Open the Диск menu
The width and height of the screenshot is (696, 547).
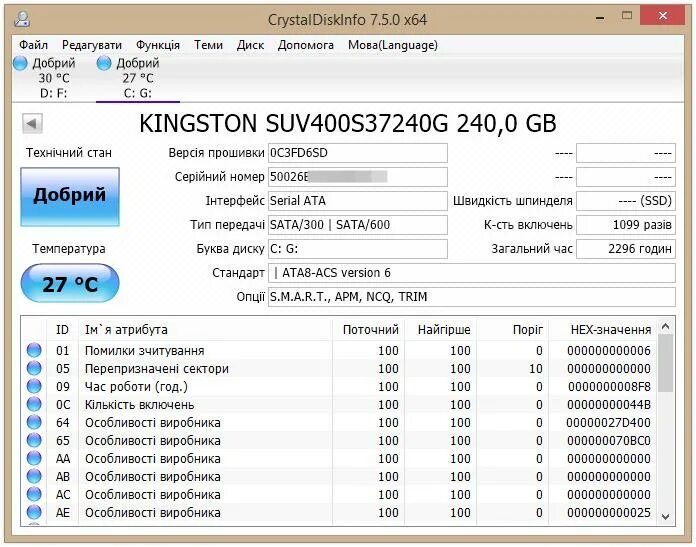[250, 45]
